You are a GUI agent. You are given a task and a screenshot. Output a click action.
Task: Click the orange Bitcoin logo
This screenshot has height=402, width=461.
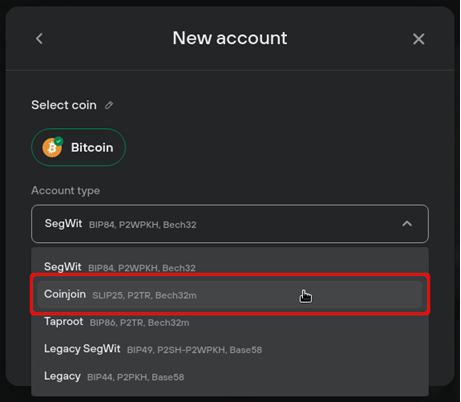click(x=52, y=148)
